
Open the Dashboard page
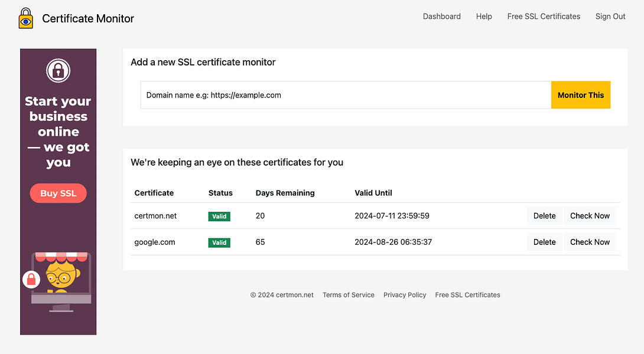pyautogui.click(x=441, y=17)
